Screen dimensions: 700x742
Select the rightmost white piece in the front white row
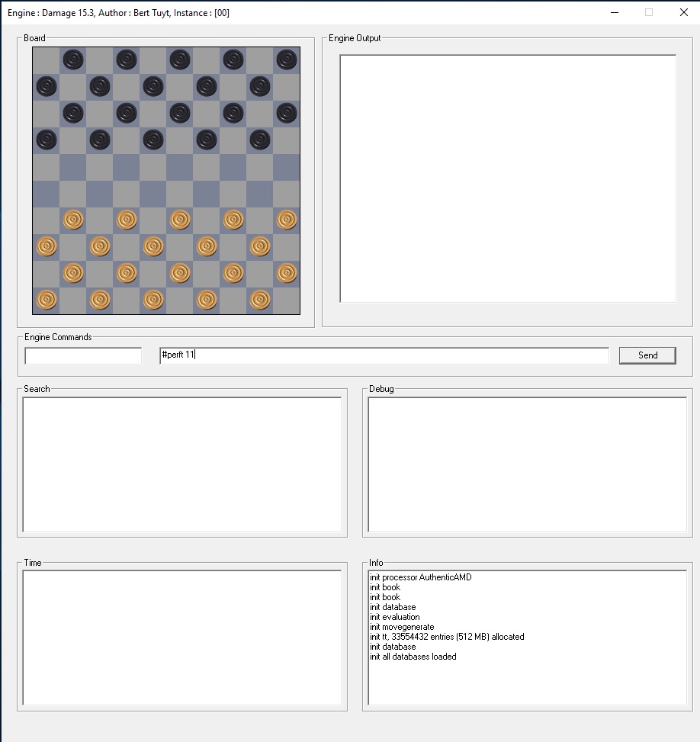pyautogui.click(x=287, y=220)
